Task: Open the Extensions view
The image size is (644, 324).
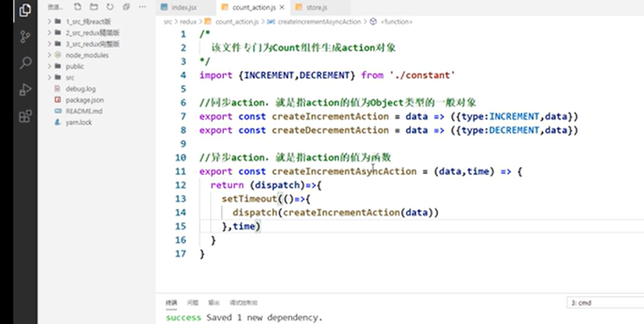Action: 25,116
